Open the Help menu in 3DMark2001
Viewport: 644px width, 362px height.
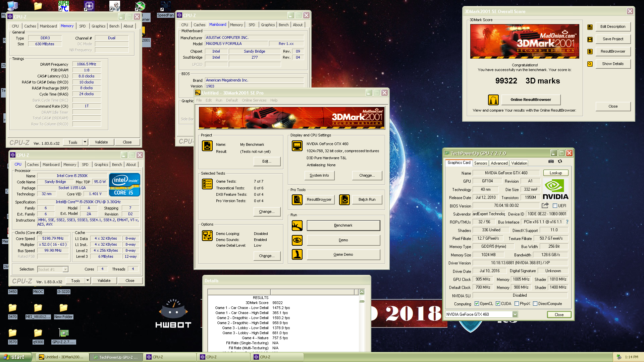tap(274, 100)
